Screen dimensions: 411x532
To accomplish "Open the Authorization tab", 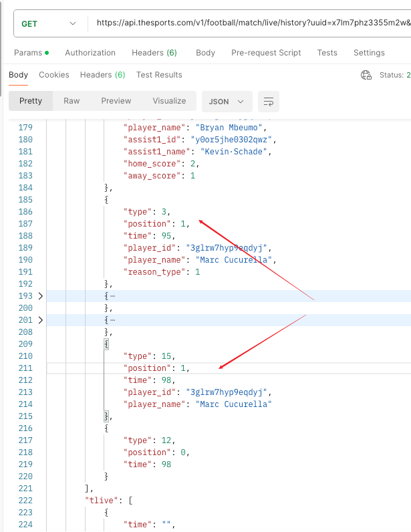I will pos(90,53).
